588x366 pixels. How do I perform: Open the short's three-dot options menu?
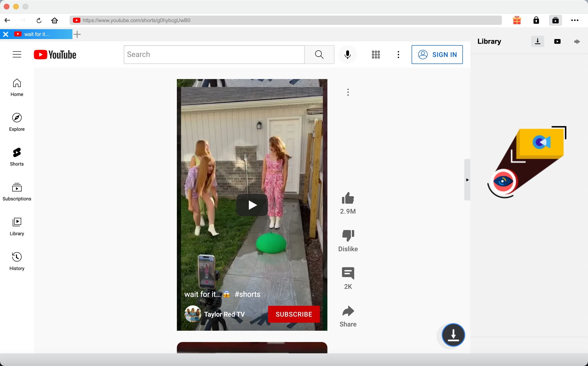348,92
